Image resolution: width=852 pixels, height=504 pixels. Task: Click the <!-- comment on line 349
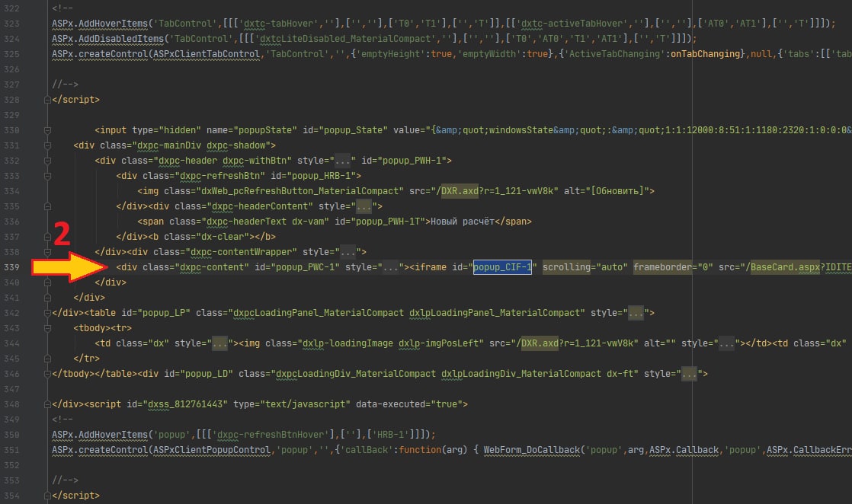coord(62,419)
